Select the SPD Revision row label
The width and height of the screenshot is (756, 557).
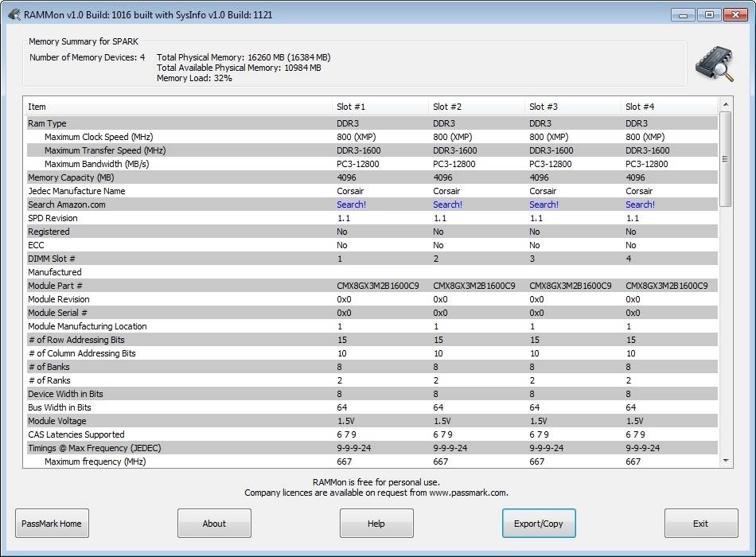(x=53, y=218)
